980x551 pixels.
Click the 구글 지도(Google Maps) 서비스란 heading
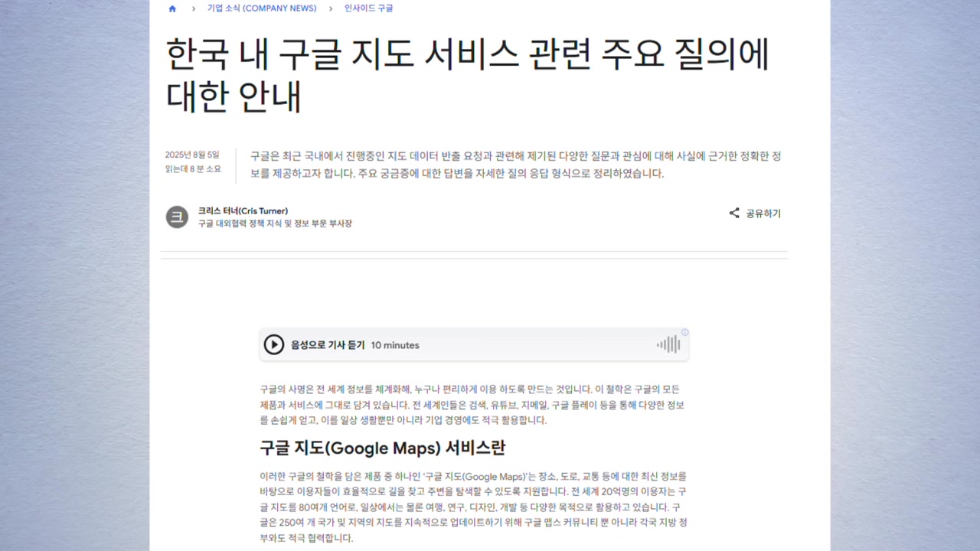pyautogui.click(x=382, y=448)
